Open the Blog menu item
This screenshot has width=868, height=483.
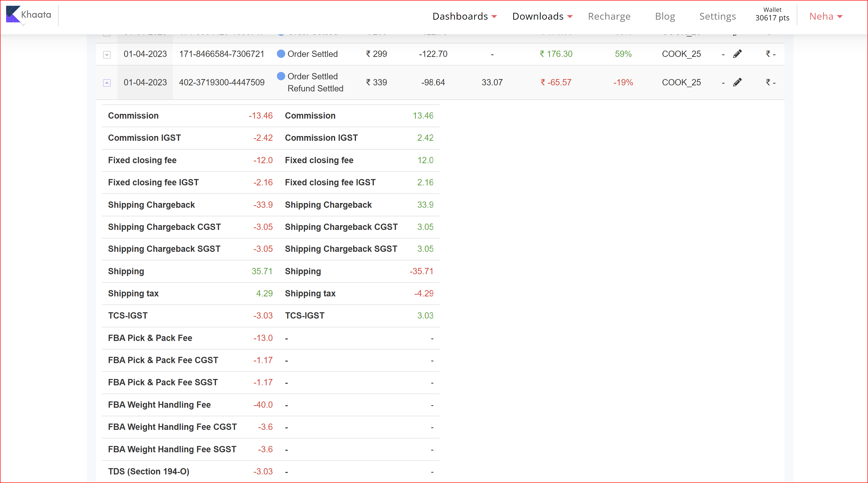point(665,16)
